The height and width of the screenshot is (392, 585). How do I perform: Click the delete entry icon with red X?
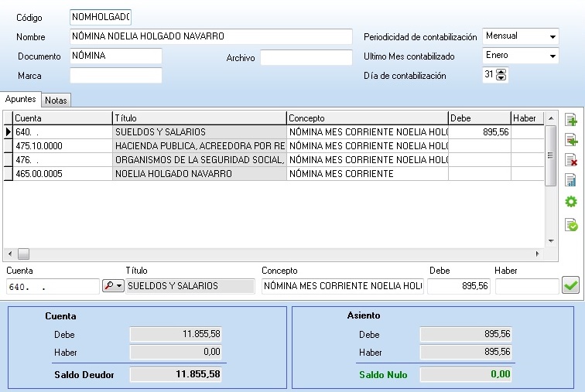571,160
